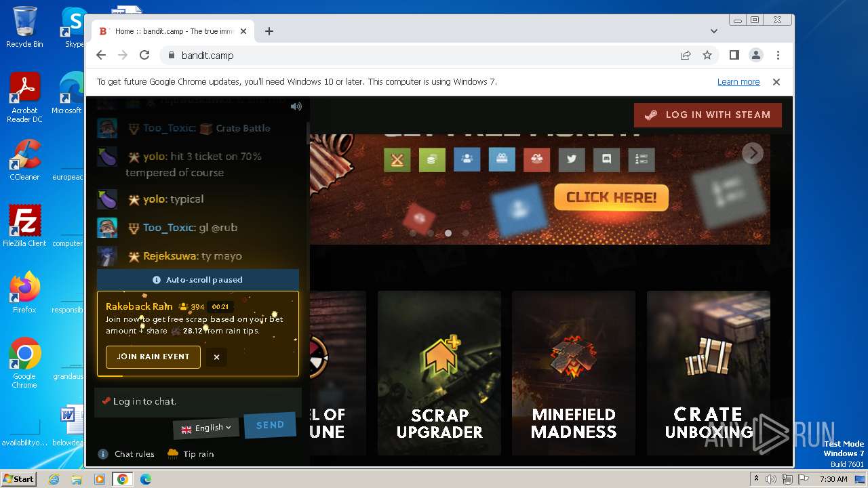
Task: Open the Twitter banner icon
Action: coord(572,159)
